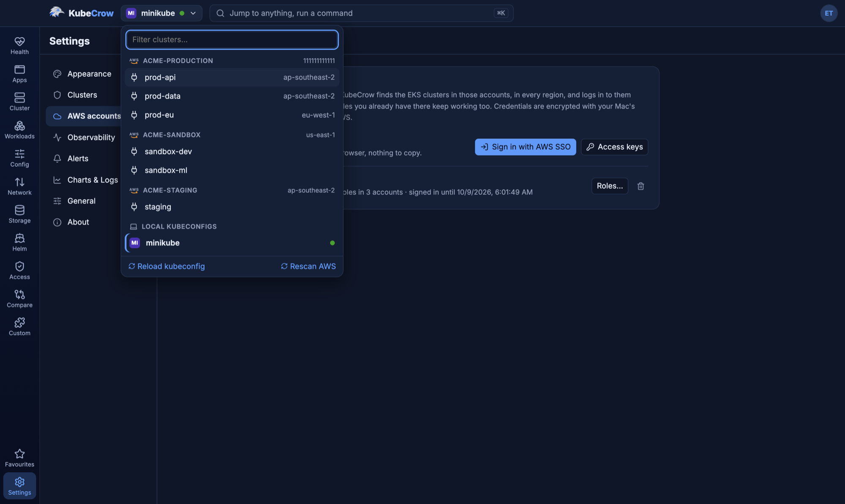Select the AWS accounts settings page
Viewport: 845px width, 504px height.
[84, 116]
